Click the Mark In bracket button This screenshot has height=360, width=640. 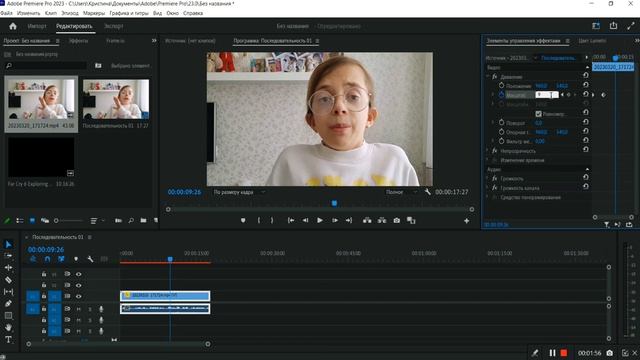click(258, 220)
